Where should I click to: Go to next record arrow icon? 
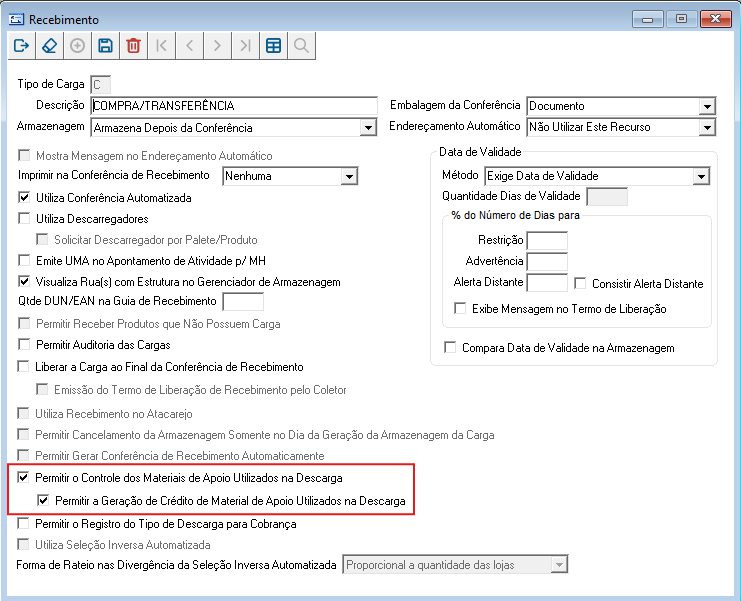pyautogui.click(x=217, y=46)
